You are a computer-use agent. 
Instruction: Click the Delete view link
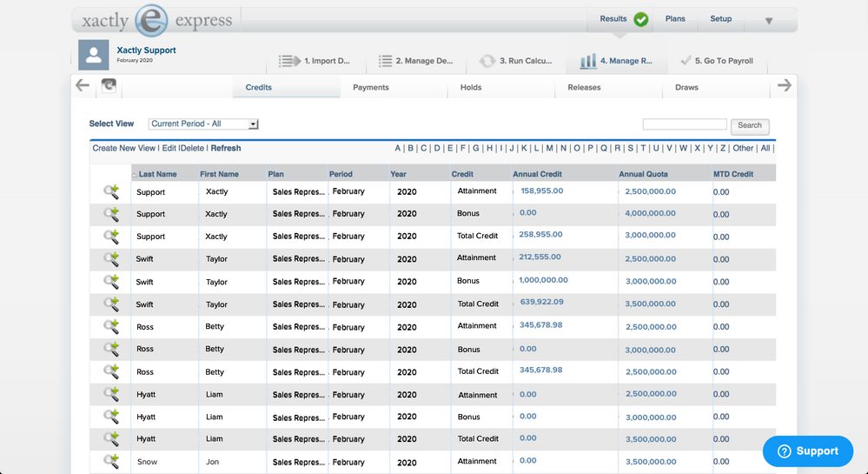(x=192, y=149)
